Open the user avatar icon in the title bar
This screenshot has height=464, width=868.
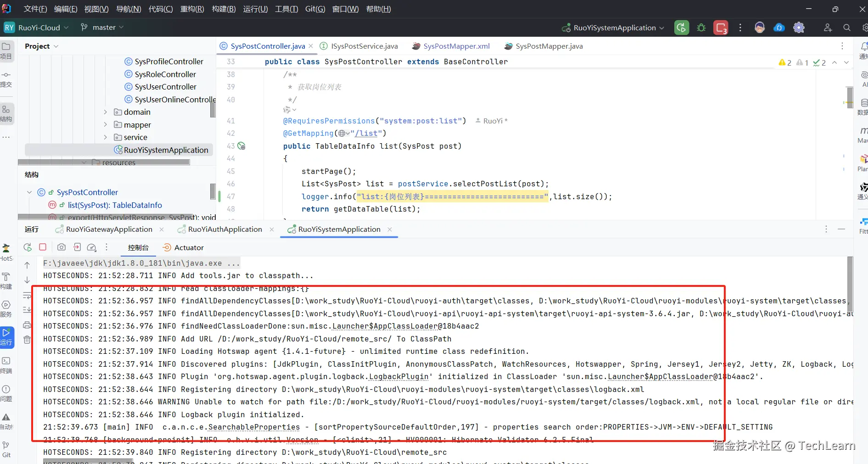(760, 28)
